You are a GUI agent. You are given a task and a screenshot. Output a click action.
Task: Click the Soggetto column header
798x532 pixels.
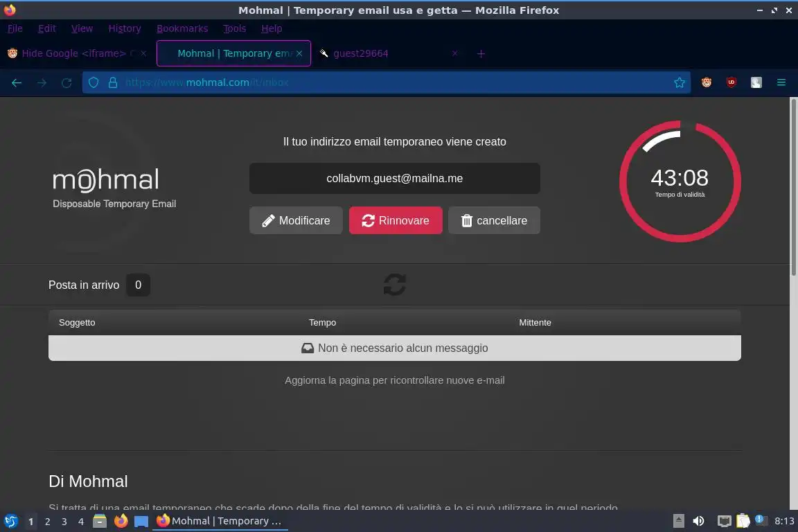tap(77, 322)
